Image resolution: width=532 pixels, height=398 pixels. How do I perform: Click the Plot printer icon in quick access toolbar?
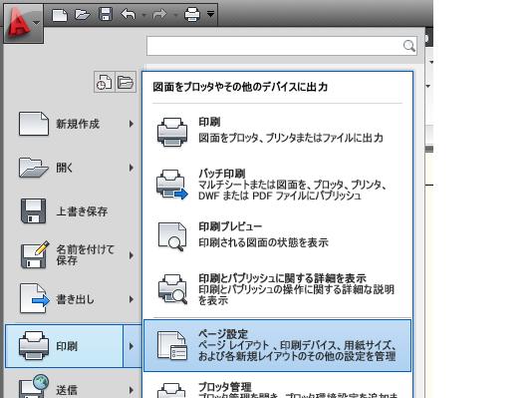(x=192, y=15)
